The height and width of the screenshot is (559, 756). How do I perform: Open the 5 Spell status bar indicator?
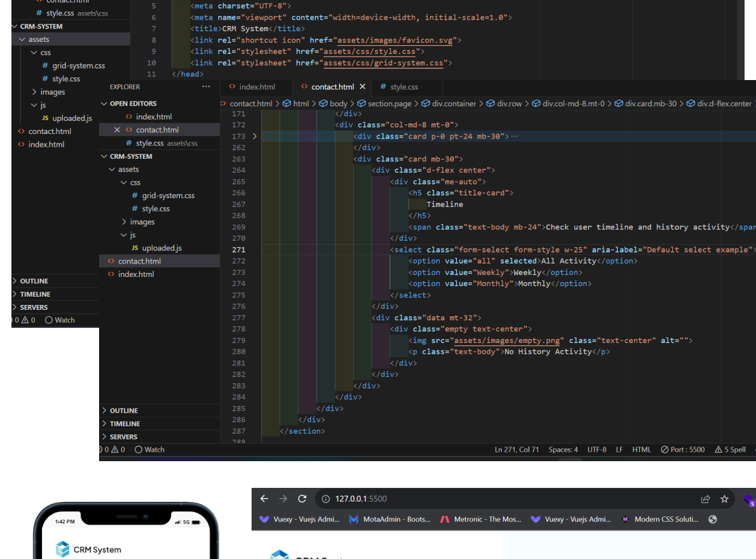coord(731,449)
